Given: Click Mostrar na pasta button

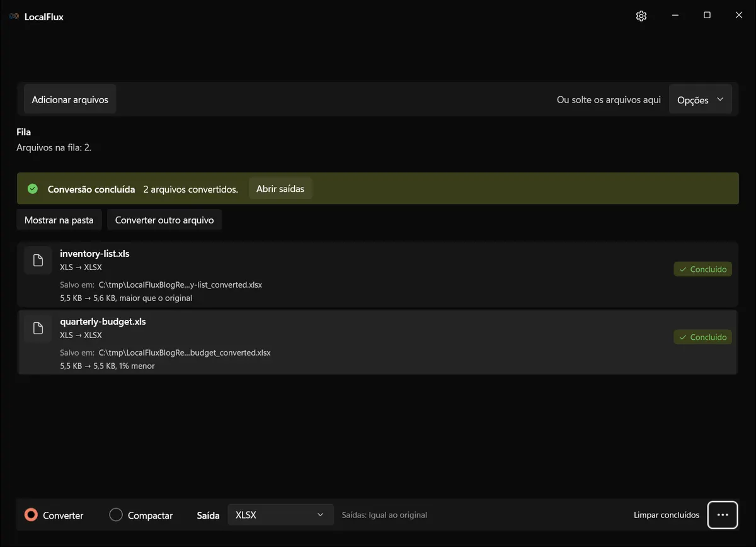Looking at the screenshot, I should pos(59,220).
